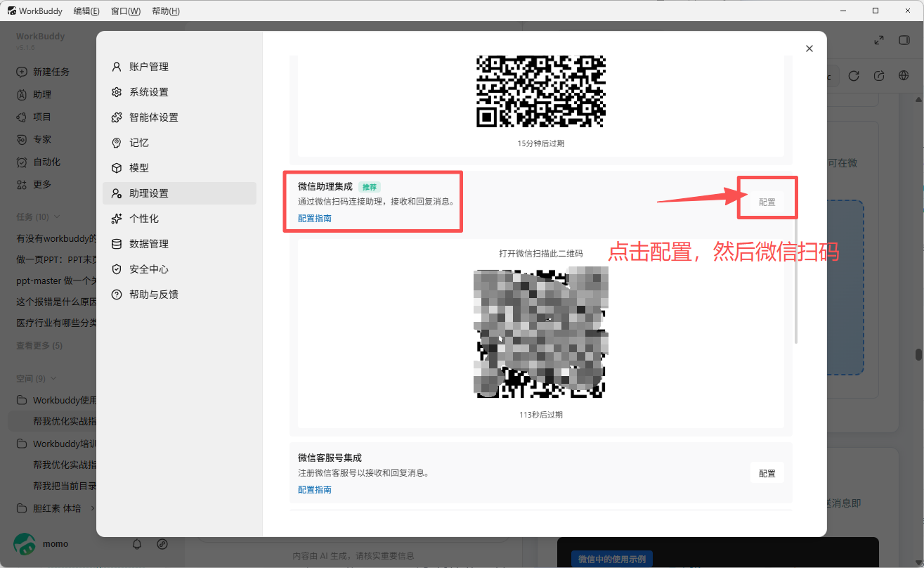This screenshot has height=568, width=924.
Task: Click the 帮助与反馈 question mark icon
Action: (117, 295)
